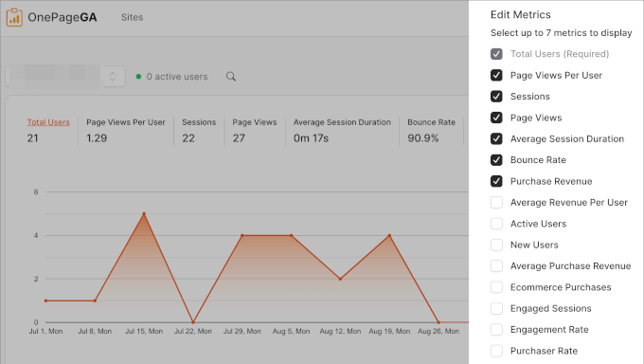The height and width of the screenshot is (364, 644).
Task: Enable the Engagement Rate metric
Action: [x=496, y=330]
